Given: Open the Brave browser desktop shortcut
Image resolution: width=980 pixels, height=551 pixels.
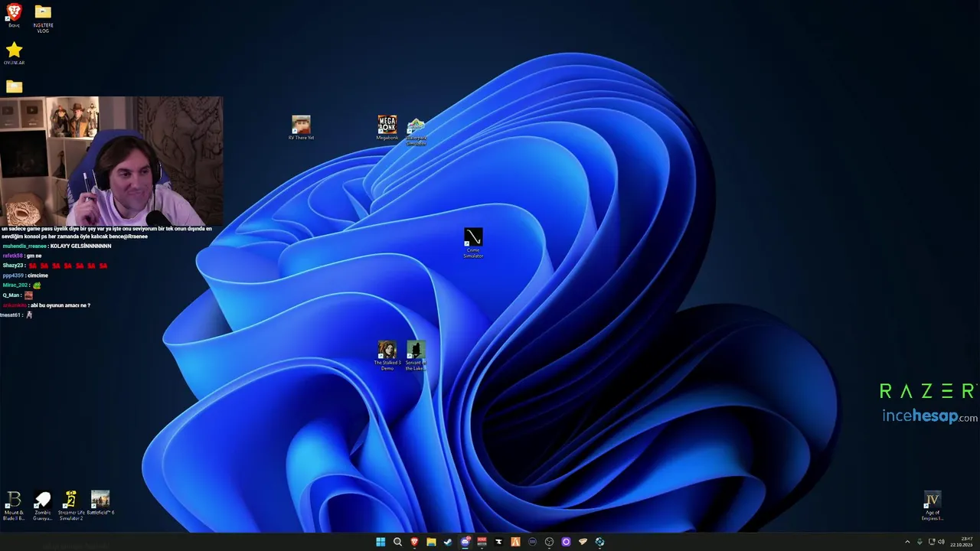Looking at the screenshot, I should [x=14, y=15].
